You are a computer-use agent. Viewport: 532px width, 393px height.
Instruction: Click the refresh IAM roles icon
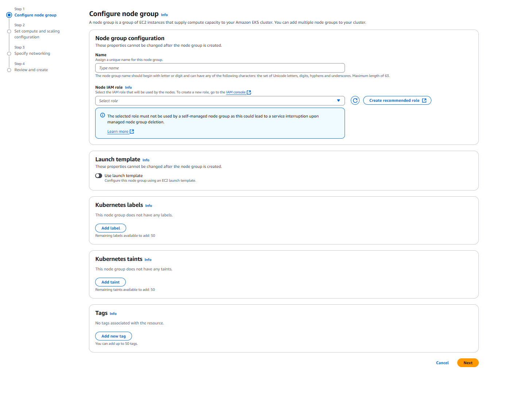(355, 100)
